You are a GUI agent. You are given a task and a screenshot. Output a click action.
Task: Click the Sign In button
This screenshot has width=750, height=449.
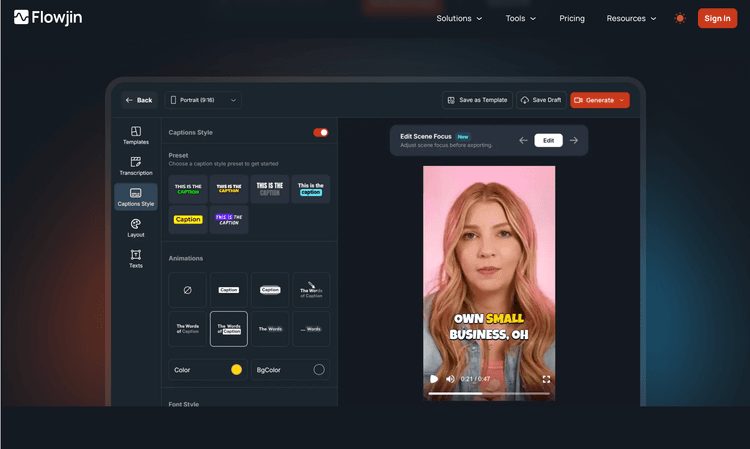point(717,18)
